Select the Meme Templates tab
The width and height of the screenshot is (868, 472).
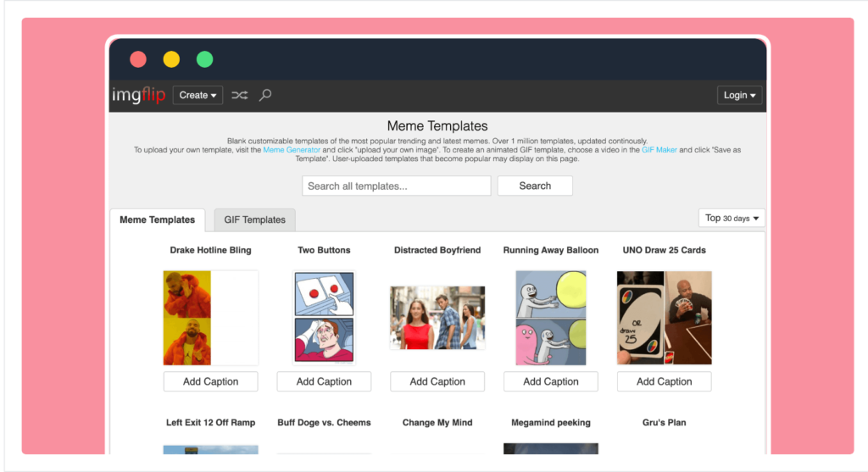[x=157, y=219]
